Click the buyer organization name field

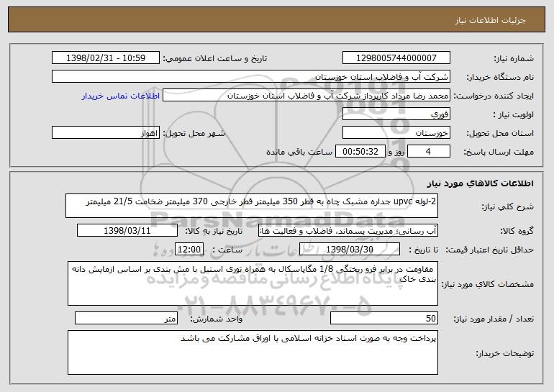(x=251, y=77)
